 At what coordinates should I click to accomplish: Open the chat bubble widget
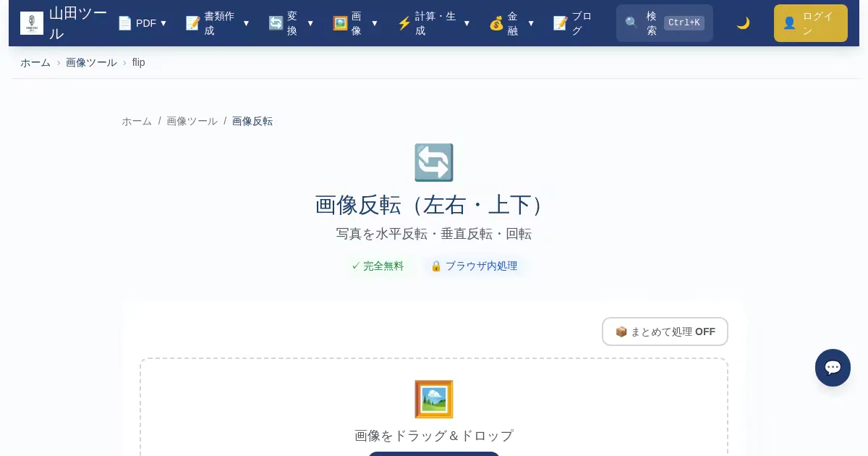coord(833,368)
